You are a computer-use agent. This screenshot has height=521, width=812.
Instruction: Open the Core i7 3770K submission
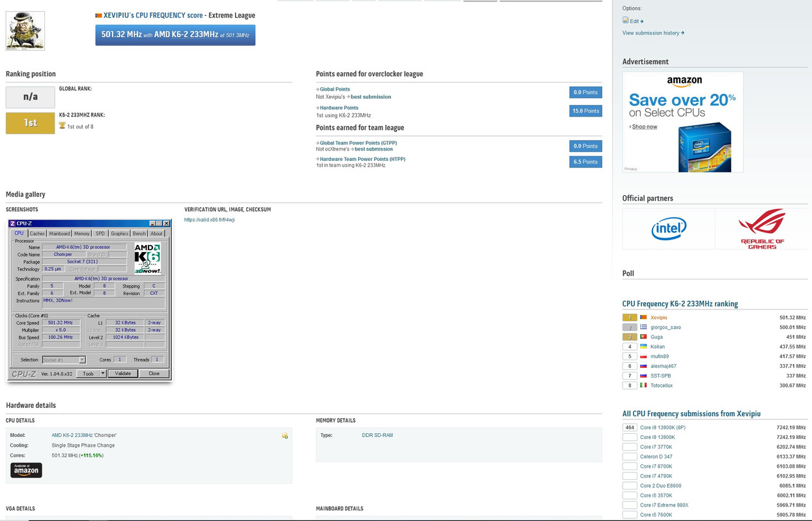point(656,447)
